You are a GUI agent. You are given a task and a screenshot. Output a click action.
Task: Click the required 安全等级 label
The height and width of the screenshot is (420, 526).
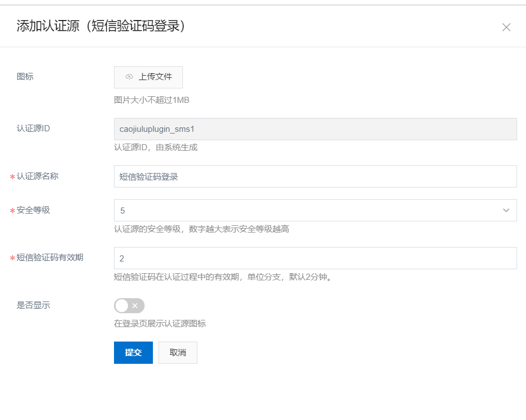pos(33,210)
